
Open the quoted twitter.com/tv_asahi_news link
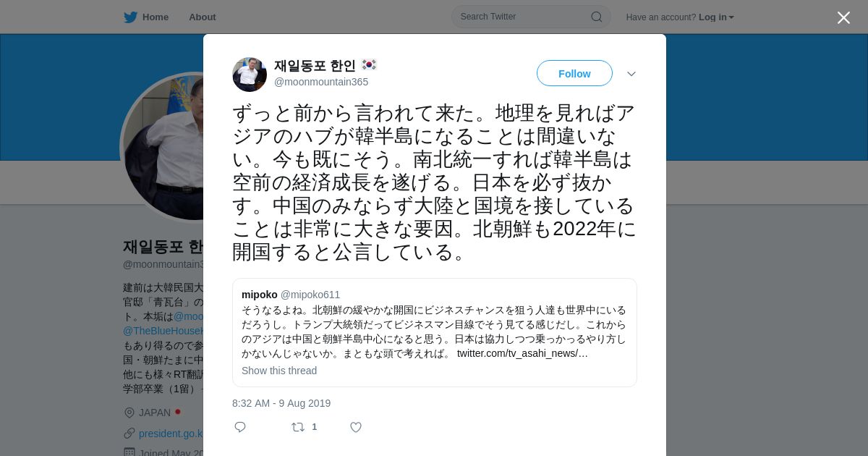pos(522,353)
